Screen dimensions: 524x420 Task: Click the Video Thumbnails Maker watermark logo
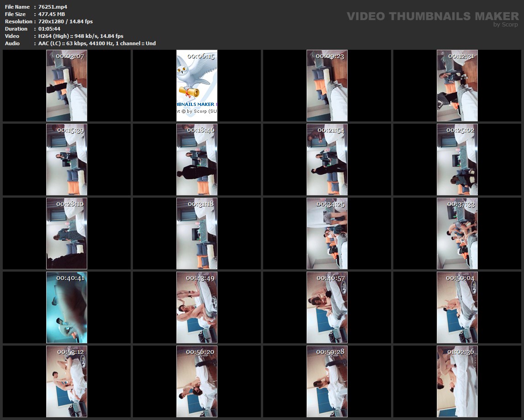[432, 16]
